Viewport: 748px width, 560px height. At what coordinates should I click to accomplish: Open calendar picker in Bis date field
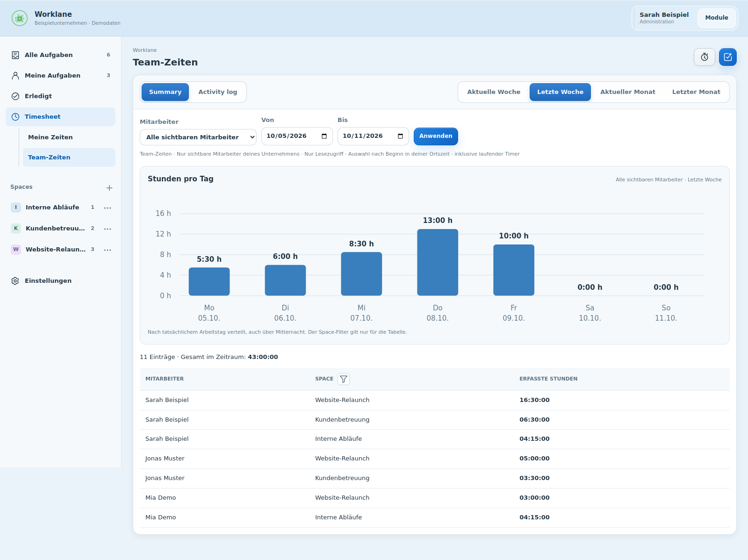(x=400, y=136)
